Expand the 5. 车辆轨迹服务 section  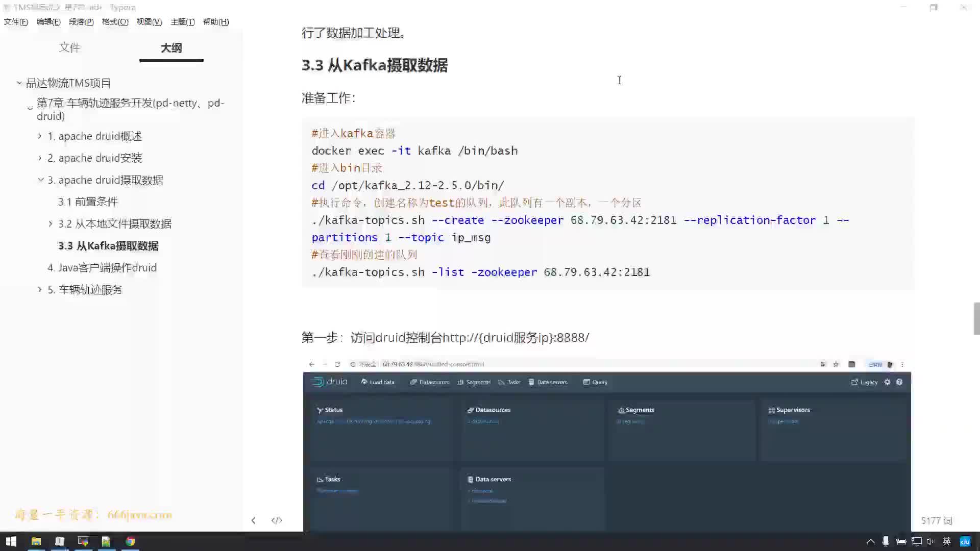coord(40,289)
